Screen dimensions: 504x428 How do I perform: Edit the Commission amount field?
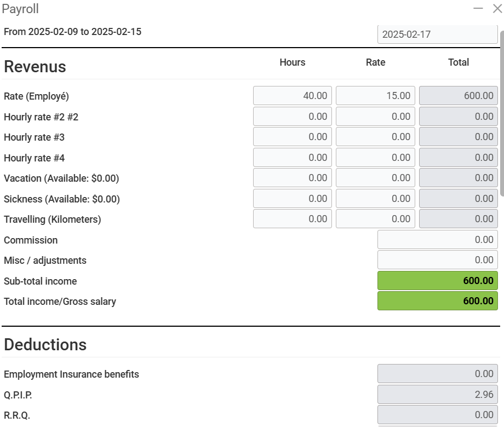(437, 240)
